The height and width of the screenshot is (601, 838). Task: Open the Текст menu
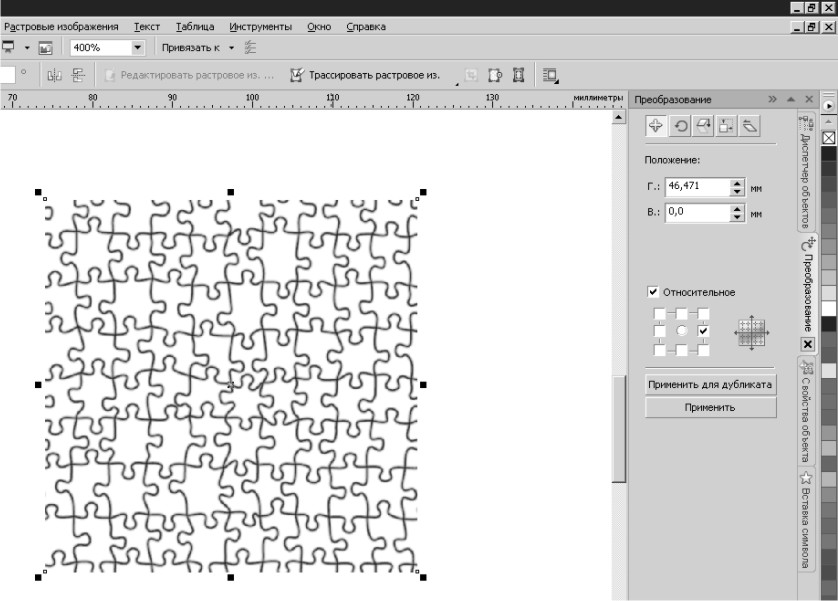pyautogui.click(x=146, y=27)
